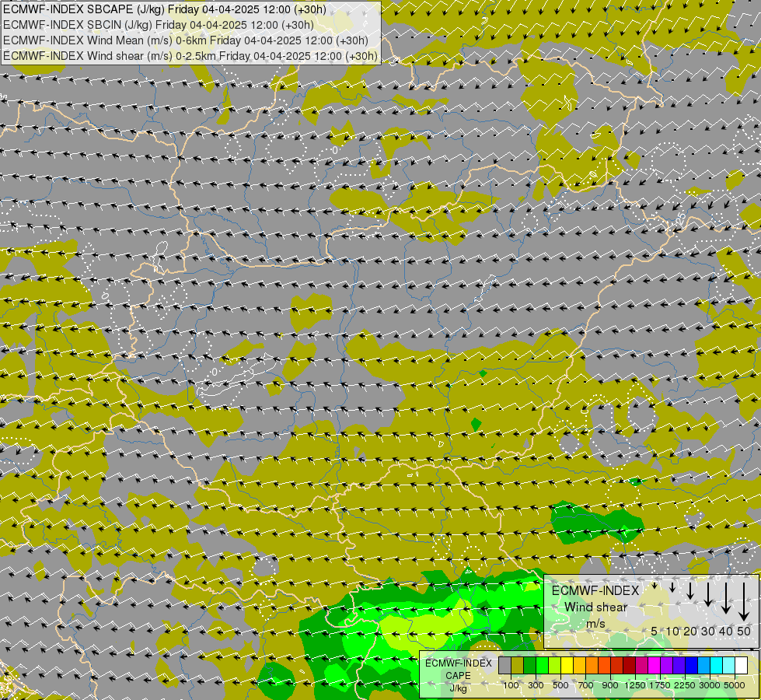The height and width of the screenshot is (700, 761).
Task: Click the white CAPE legend swatch
Action: (741, 665)
